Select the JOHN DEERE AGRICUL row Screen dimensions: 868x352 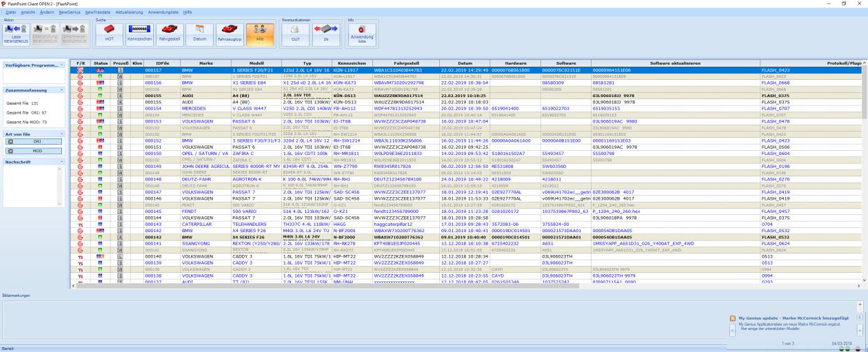(465, 166)
